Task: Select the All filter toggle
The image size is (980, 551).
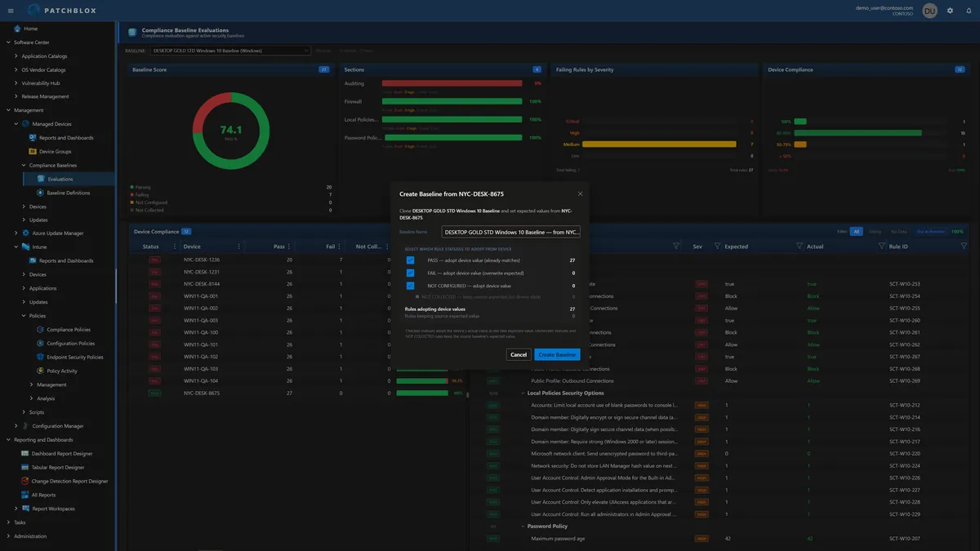Action: pyautogui.click(x=856, y=231)
